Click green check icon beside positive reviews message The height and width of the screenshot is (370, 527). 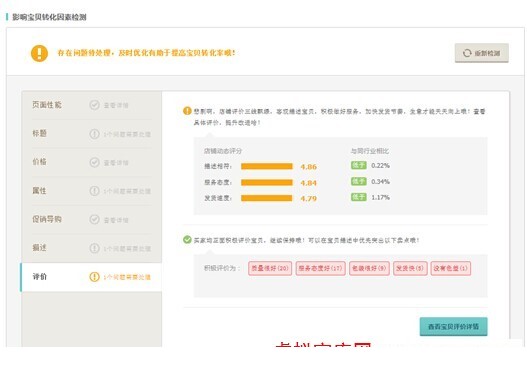point(187,240)
